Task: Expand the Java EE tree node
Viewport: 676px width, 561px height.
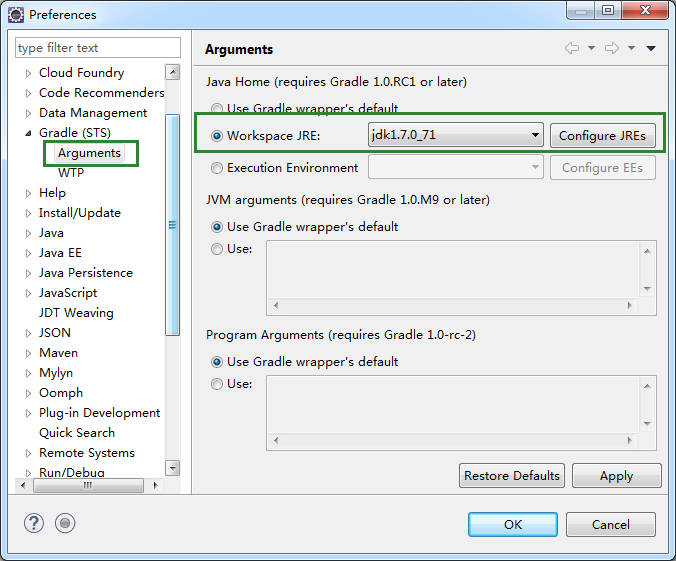Action: 28,253
